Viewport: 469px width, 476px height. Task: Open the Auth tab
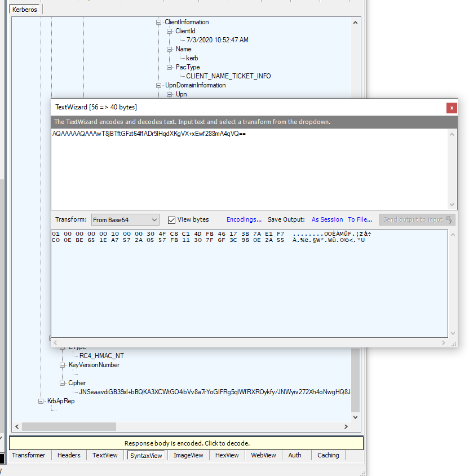coord(294,455)
